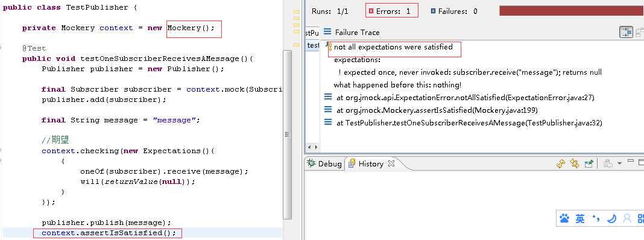Screen dimensions: 644x240
Task: Click the 'expectations:' trace line
Action: click(358, 60)
